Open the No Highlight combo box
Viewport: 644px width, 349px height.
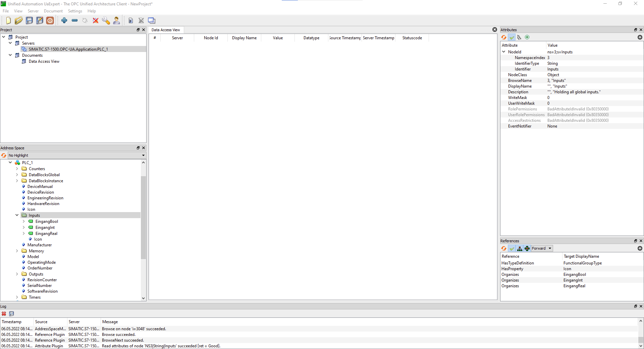[x=76, y=155]
